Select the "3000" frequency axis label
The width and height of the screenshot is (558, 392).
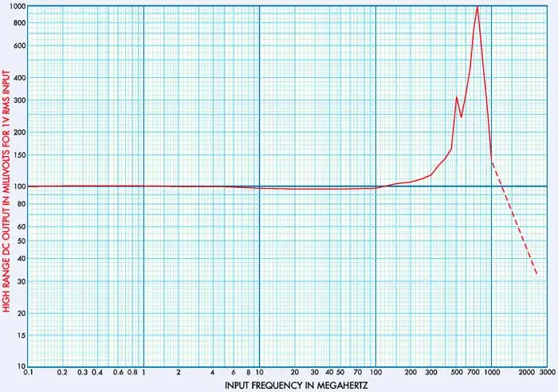(548, 372)
